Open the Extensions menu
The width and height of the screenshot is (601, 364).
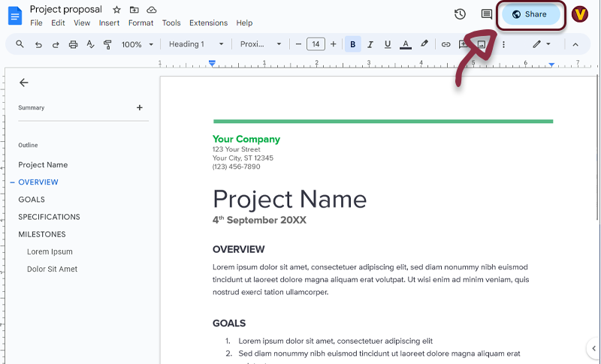(x=208, y=23)
